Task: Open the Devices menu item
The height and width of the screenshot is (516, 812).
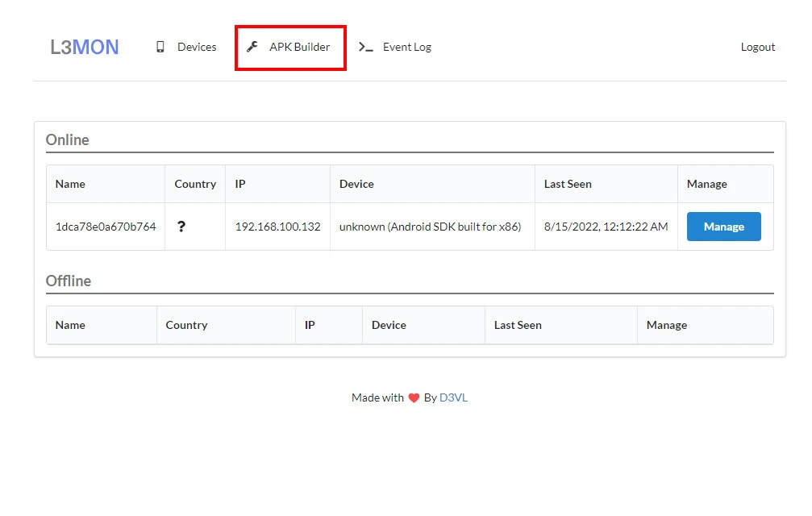Action: [197, 47]
